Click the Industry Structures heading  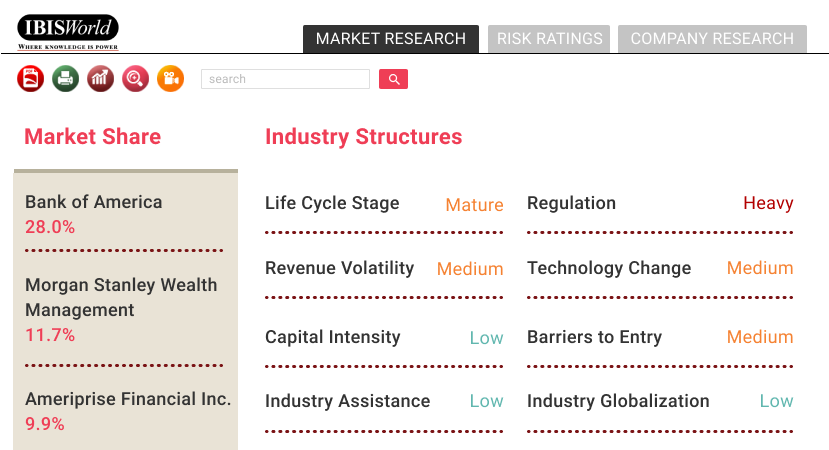[x=363, y=137]
